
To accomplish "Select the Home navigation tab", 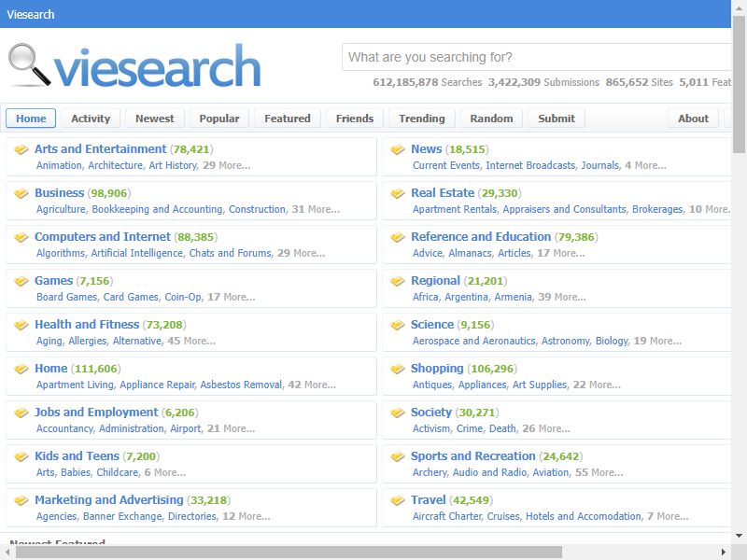I will pyautogui.click(x=31, y=119).
